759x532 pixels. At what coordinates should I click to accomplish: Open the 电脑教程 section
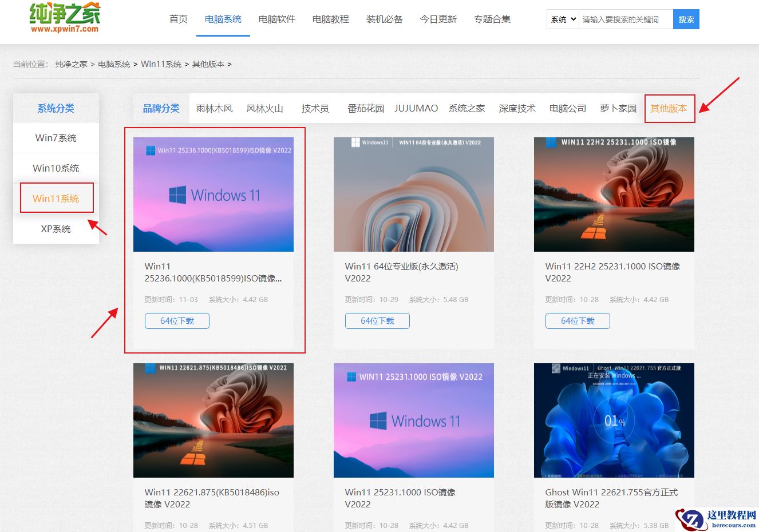(330, 18)
